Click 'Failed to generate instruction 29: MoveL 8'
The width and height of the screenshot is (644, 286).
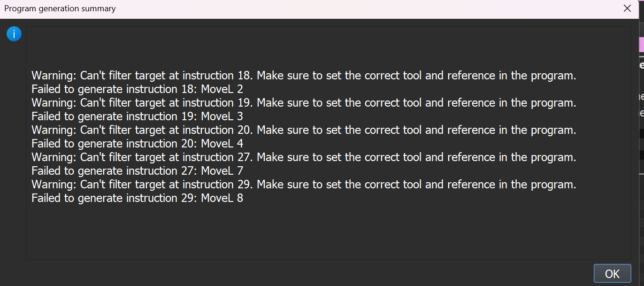[137, 198]
